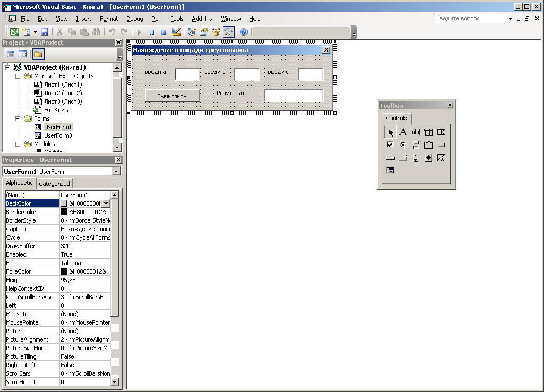Click the Результат text box on the form
Screen dimensions: 544x392
294,96
